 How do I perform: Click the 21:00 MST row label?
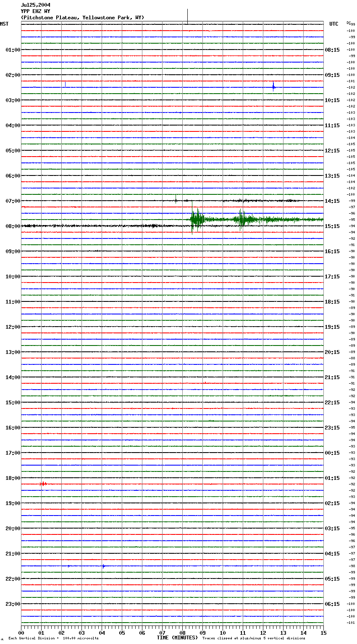(x=13, y=554)
